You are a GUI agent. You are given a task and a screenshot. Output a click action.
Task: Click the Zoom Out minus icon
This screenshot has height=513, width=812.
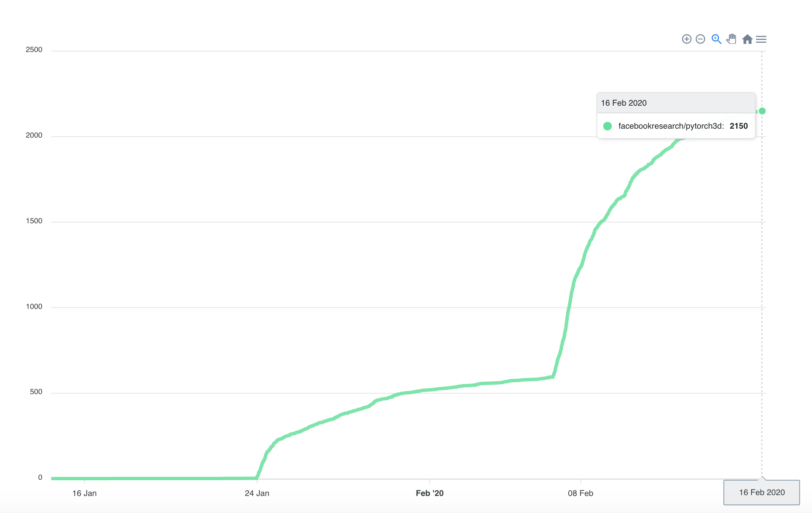click(x=700, y=39)
